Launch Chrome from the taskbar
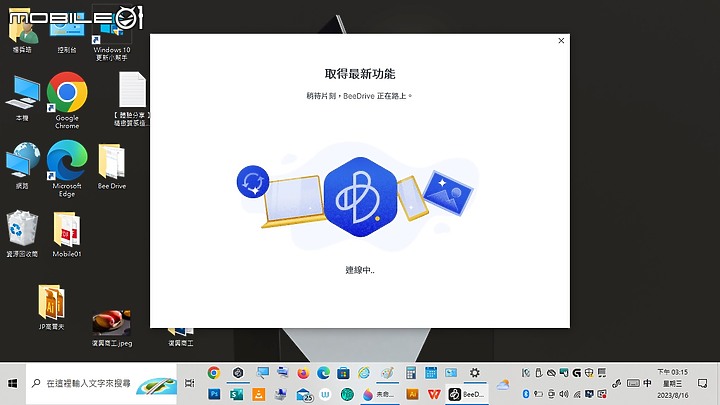 [x=214, y=373]
